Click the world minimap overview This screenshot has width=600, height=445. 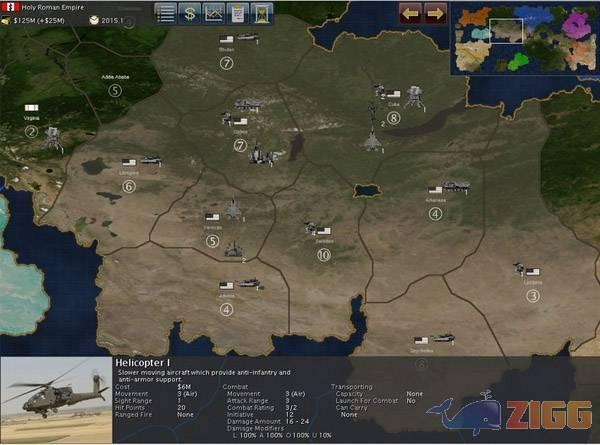[x=522, y=39]
